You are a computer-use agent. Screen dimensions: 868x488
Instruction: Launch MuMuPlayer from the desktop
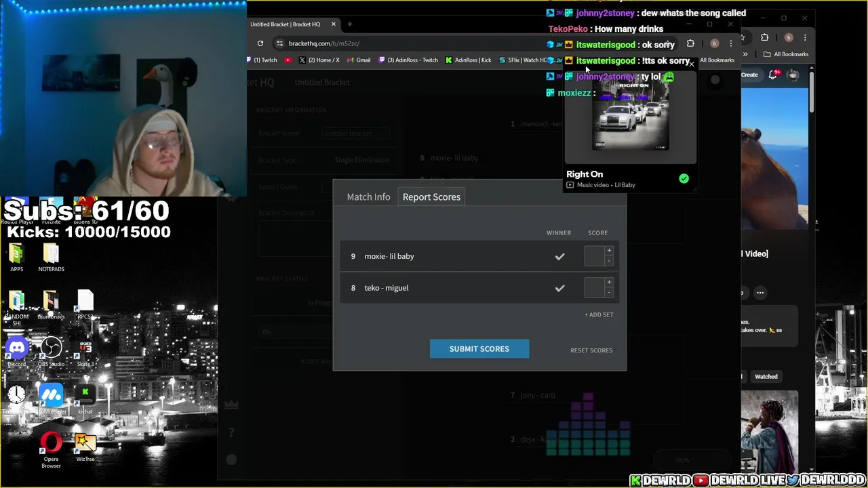51,399
